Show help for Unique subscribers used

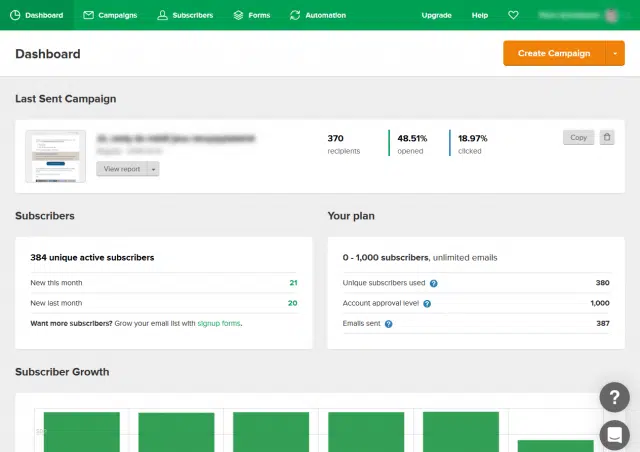coord(433,283)
